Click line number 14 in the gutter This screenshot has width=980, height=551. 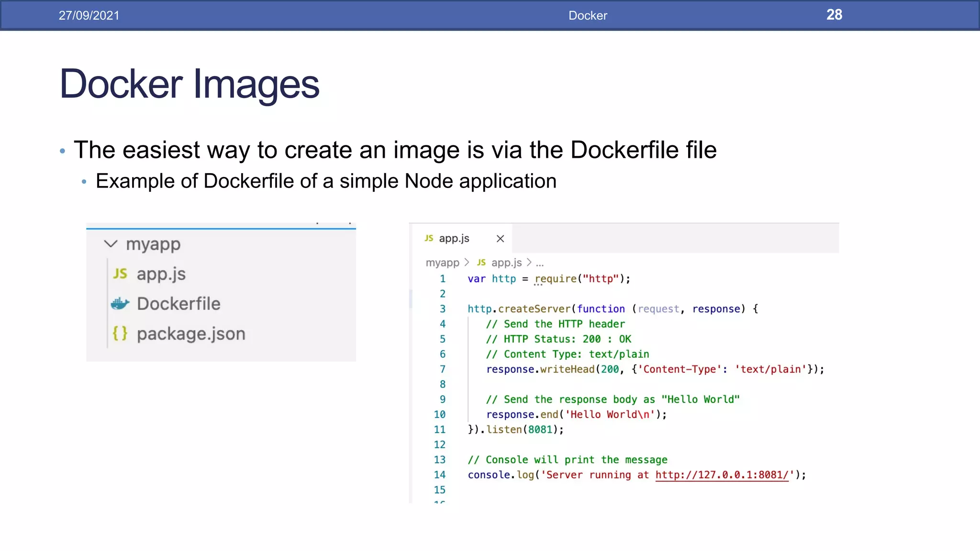point(439,475)
